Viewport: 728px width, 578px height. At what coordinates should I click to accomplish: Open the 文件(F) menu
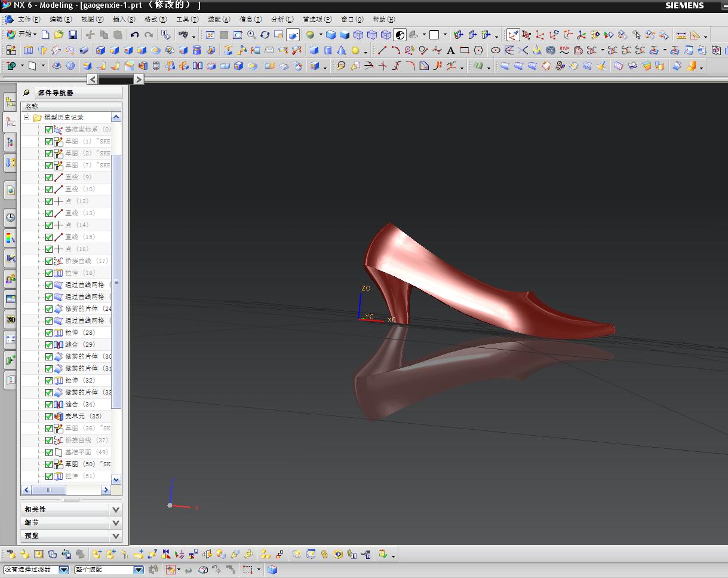pos(29,19)
